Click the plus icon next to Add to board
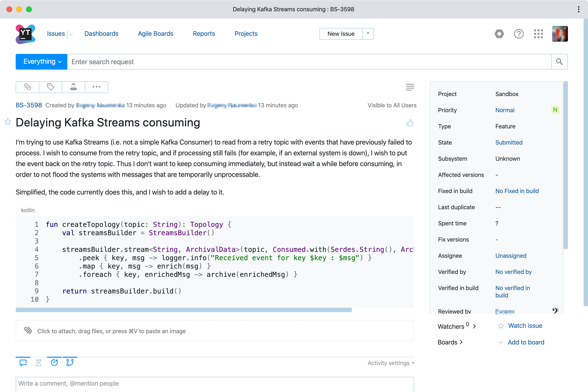The height and width of the screenshot is (392, 588). 501,343
